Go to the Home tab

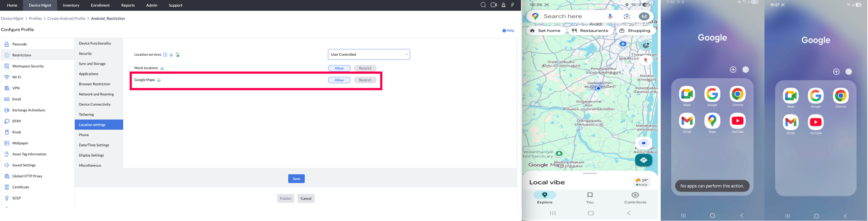[x=12, y=5]
